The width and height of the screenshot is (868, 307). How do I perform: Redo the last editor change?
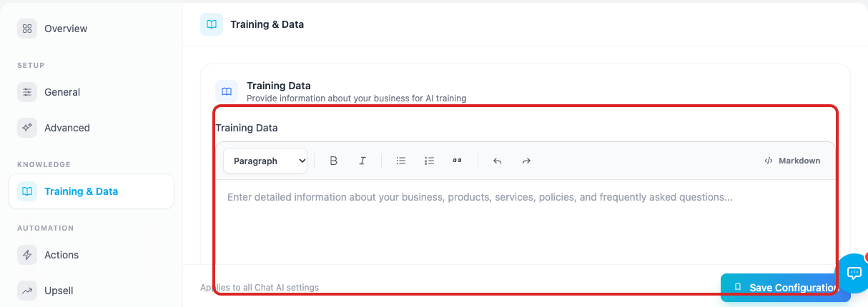526,161
